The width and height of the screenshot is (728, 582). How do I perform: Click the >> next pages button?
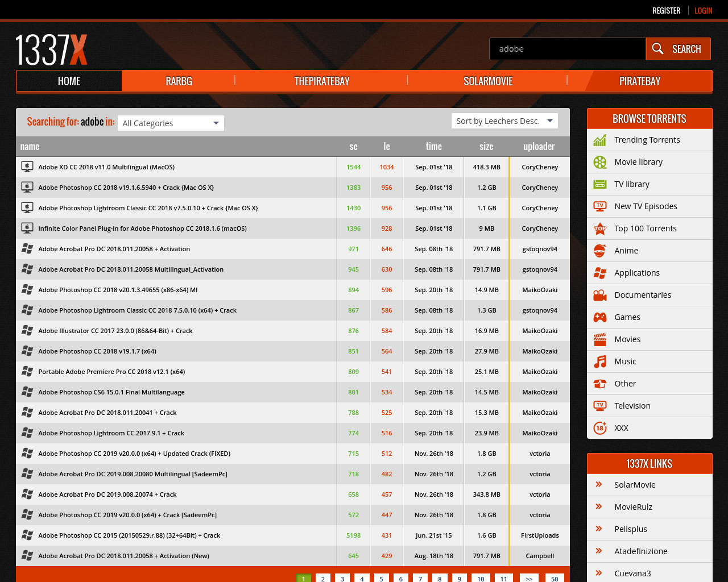pos(529,578)
